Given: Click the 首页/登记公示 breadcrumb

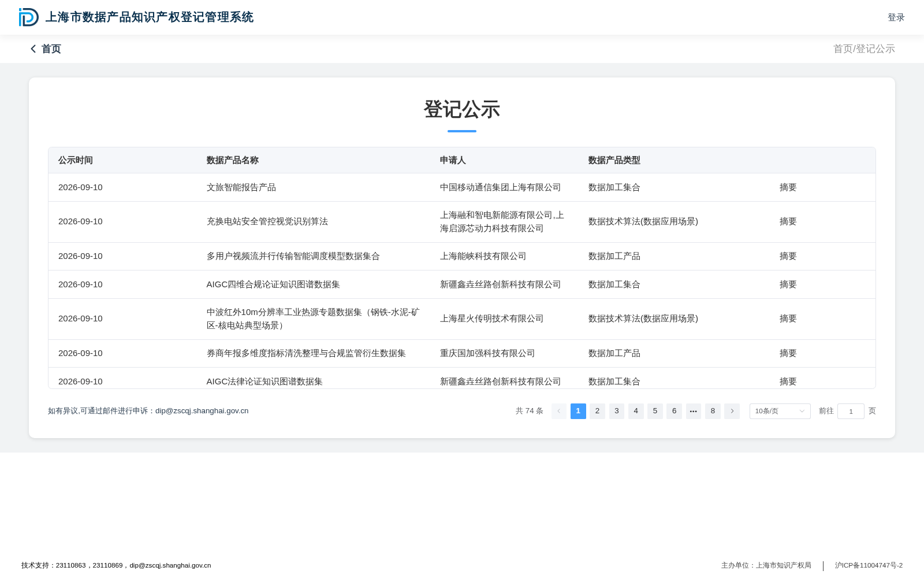Looking at the screenshot, I should coord(864,49).
